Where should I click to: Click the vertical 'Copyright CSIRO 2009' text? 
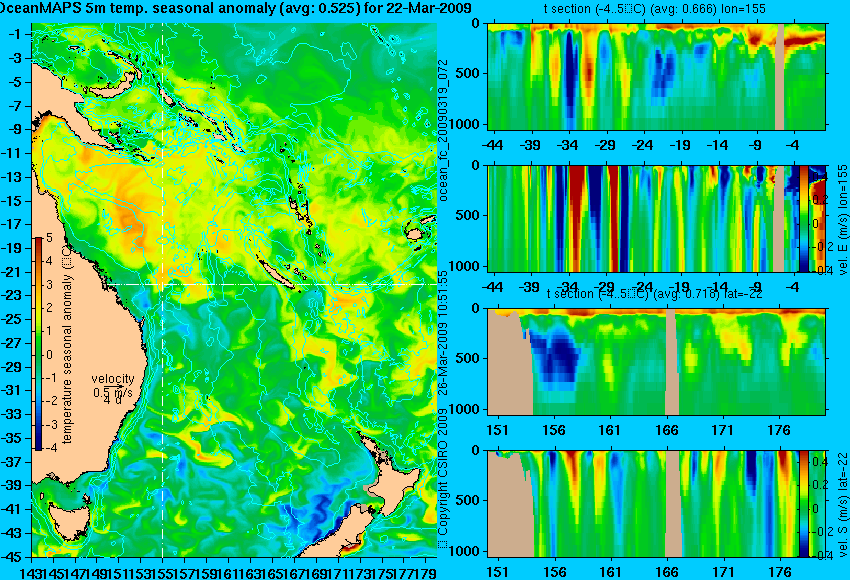coord(443,477)
